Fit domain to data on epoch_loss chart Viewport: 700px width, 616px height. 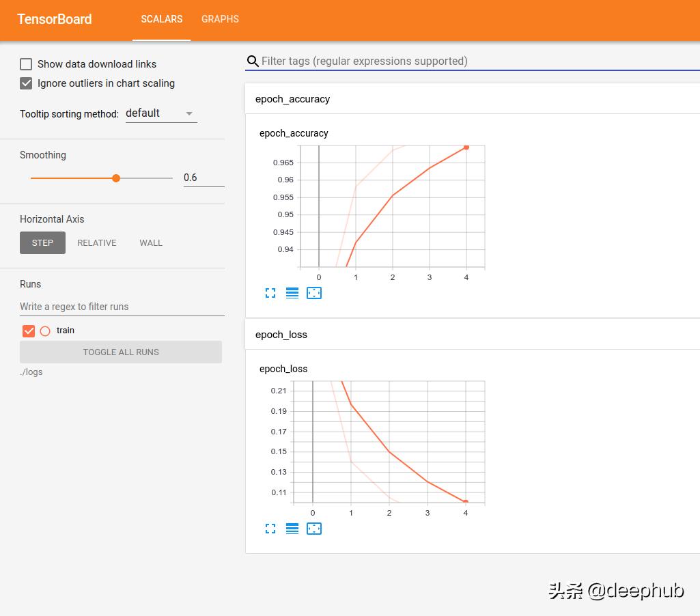click(x=314, y=529)
